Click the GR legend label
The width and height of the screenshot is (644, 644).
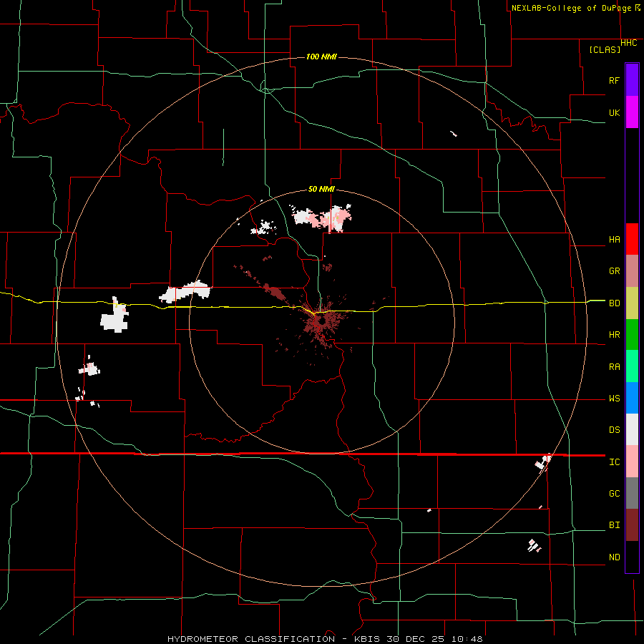615,271
